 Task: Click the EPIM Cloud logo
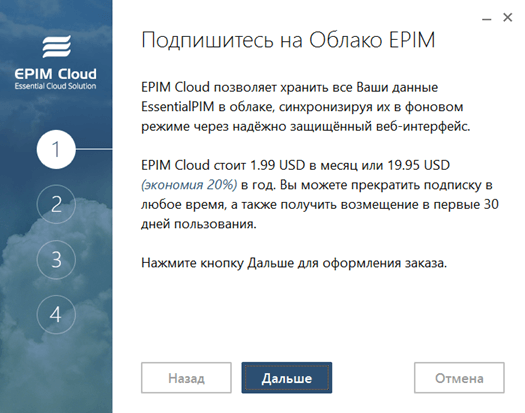[56, 63]
